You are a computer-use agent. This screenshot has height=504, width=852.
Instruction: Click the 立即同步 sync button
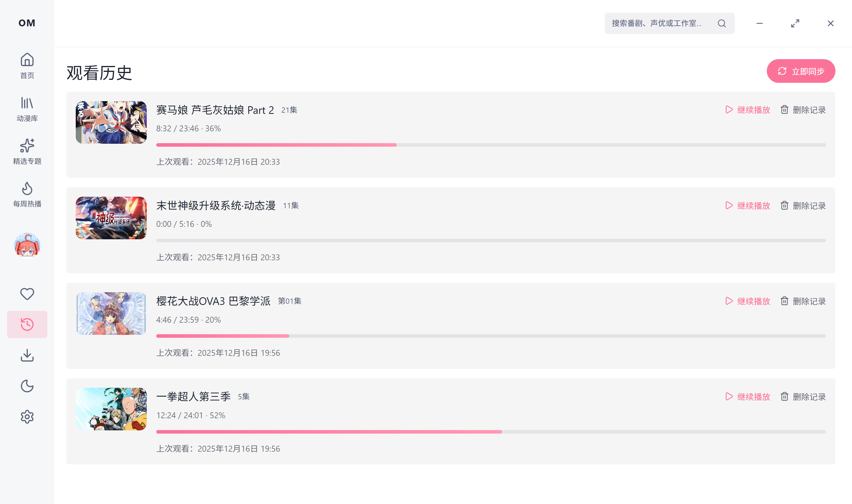801,71
